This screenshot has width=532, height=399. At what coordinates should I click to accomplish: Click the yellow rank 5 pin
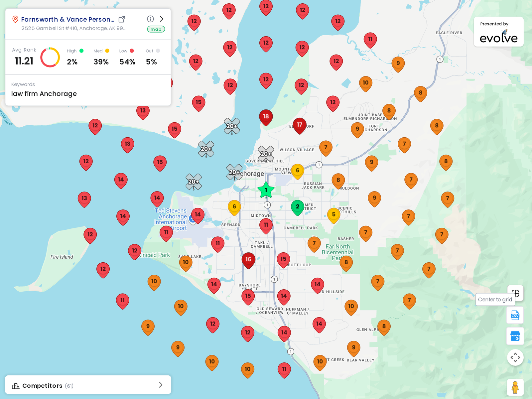[x=334, y=215]
